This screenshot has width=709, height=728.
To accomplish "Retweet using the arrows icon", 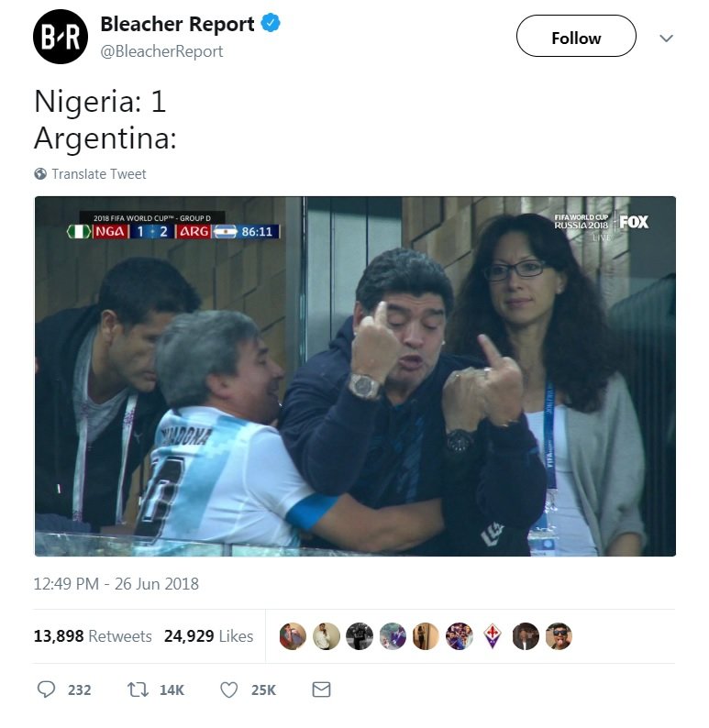I will tap(138, 689).
